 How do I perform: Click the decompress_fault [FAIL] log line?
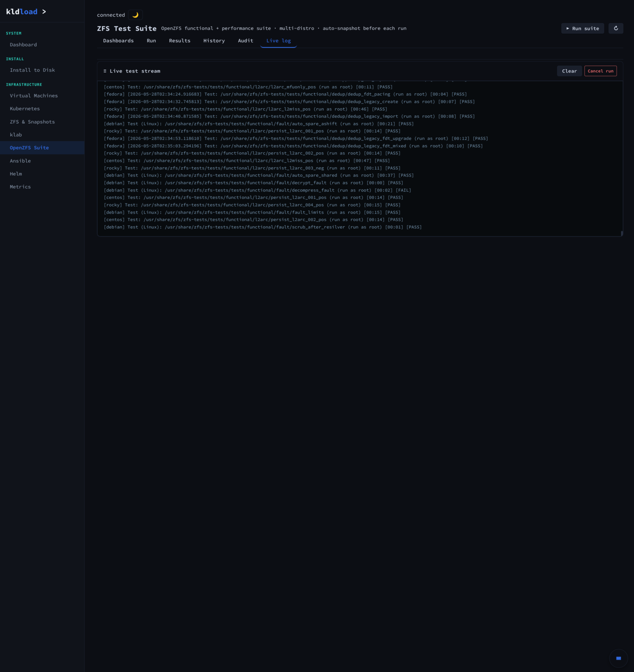[x=257, y=190]
